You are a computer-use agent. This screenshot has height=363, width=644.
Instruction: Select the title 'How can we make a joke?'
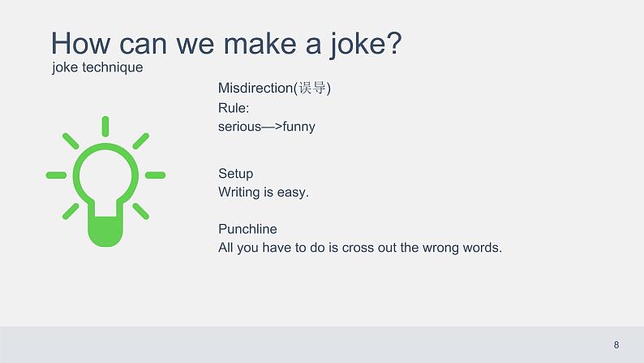(x=226, y=43)
